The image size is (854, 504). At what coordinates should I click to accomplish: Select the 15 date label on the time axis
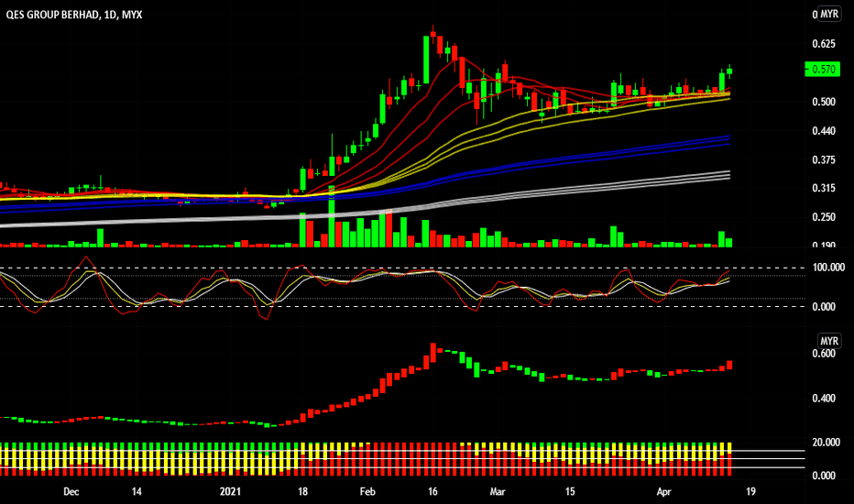(x=570, y=491)
